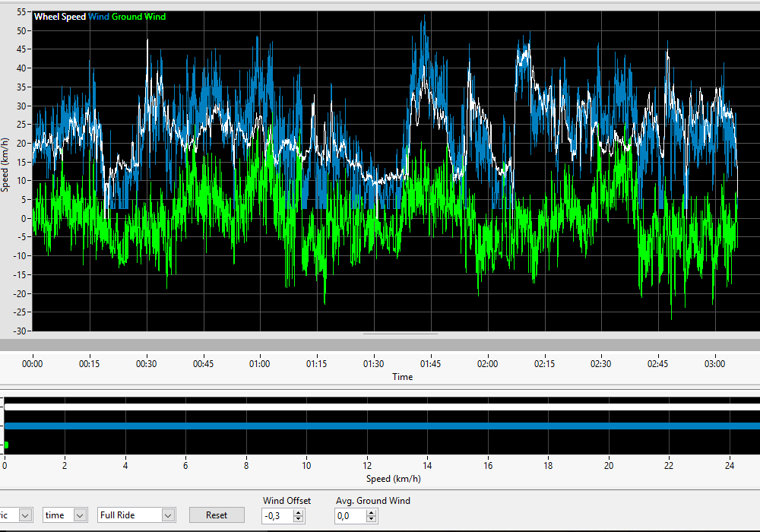Click the small green Ground Wind bar
Screen dimensions: 760x532
click(6, 445)
